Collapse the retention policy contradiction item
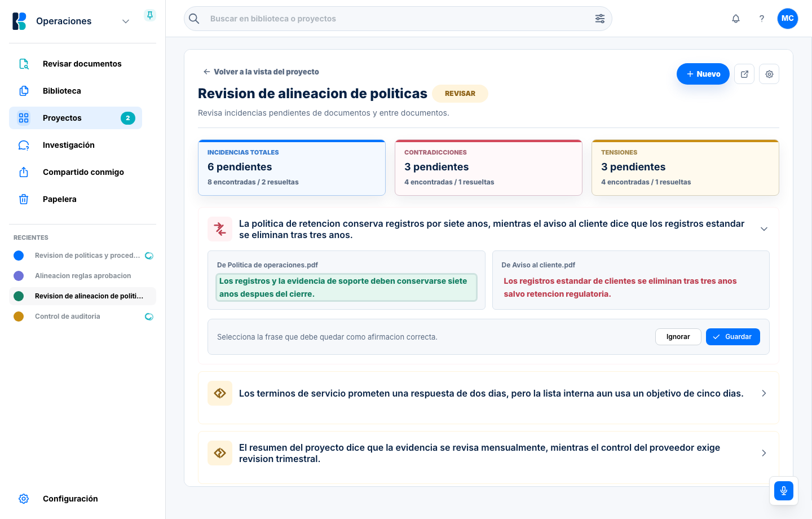812x519 pixels. tap(764, 229)
